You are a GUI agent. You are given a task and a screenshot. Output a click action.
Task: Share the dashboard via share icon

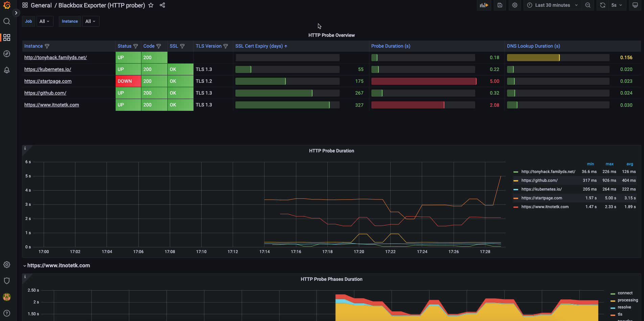[162, 5]
